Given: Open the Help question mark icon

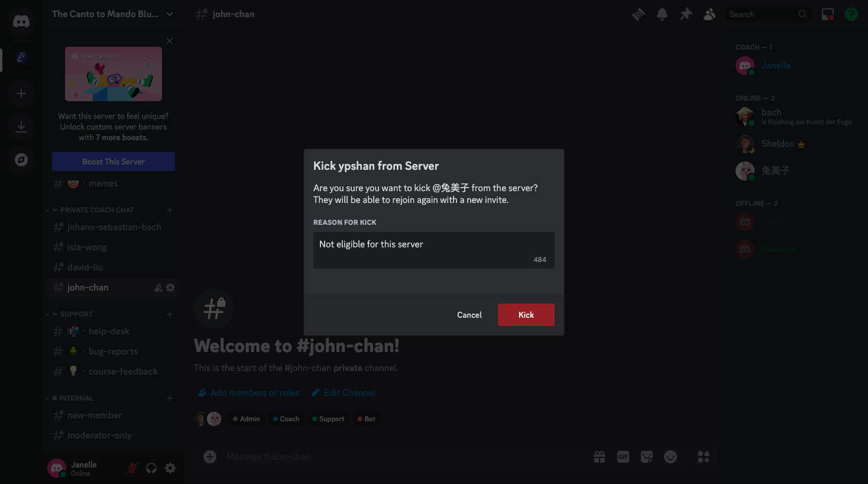Looking at the screenshot, I should click(x=851, y=14).
